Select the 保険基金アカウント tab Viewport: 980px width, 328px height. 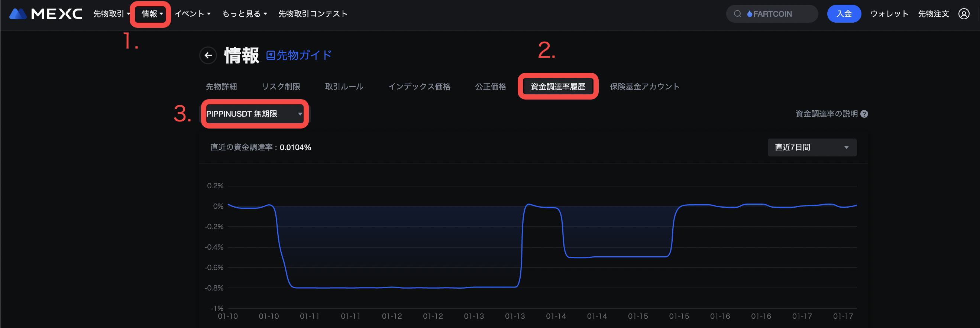644,87
